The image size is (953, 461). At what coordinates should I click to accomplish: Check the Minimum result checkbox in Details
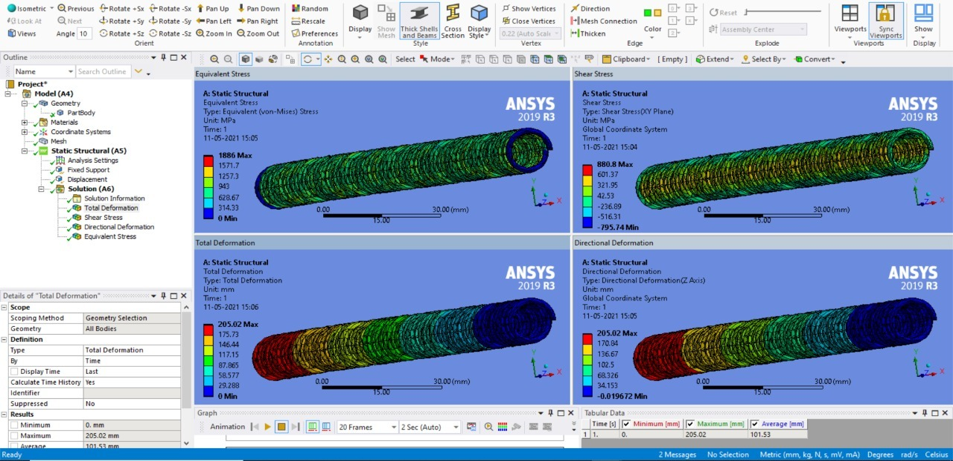click(x=14, y=425)
